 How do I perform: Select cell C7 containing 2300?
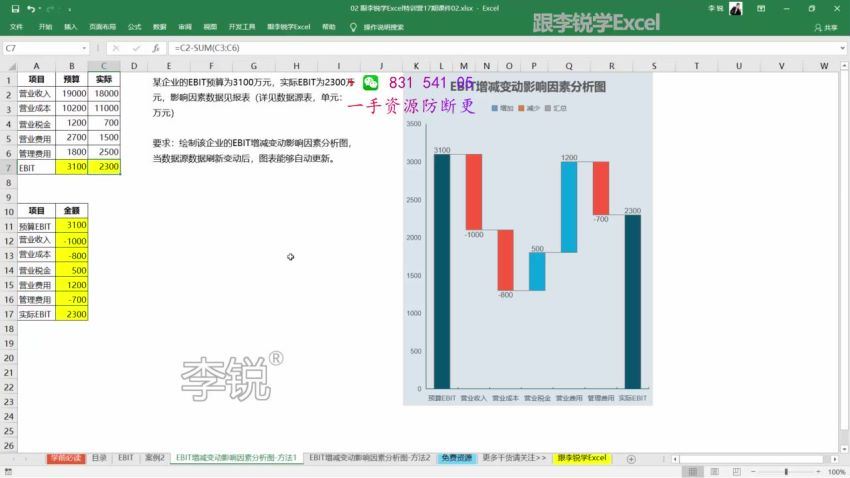click(104, 168)
